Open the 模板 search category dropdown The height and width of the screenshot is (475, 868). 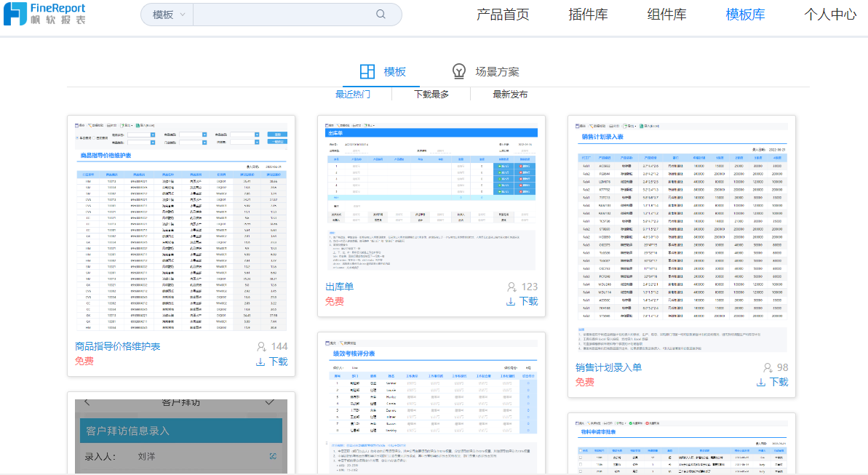click(x=167, y=15)
